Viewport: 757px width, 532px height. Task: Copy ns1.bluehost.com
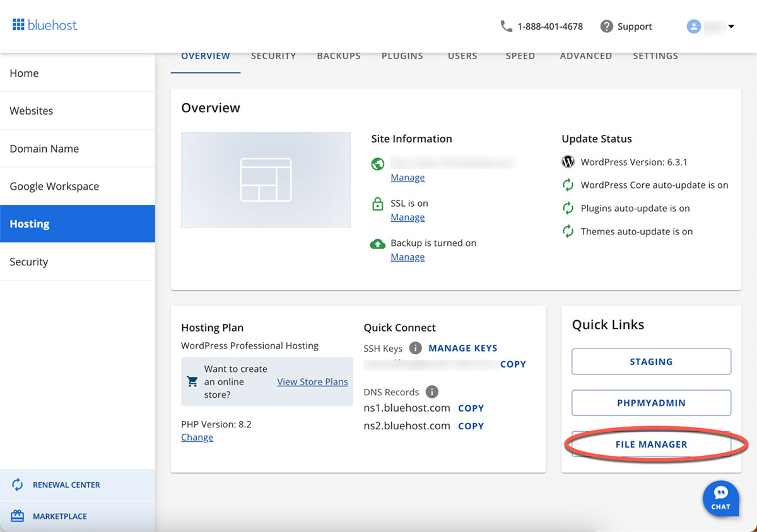(x=471, y=408)
